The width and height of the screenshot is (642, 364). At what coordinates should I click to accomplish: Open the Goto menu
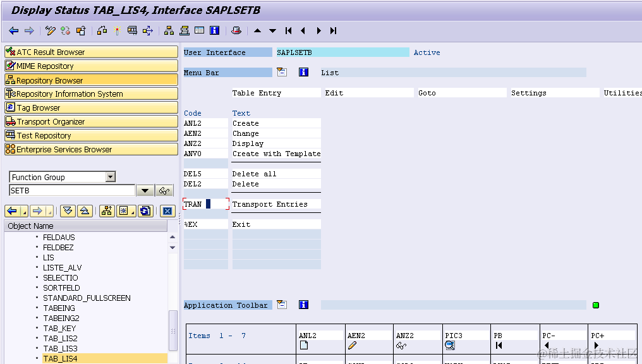tap(463, 93)
